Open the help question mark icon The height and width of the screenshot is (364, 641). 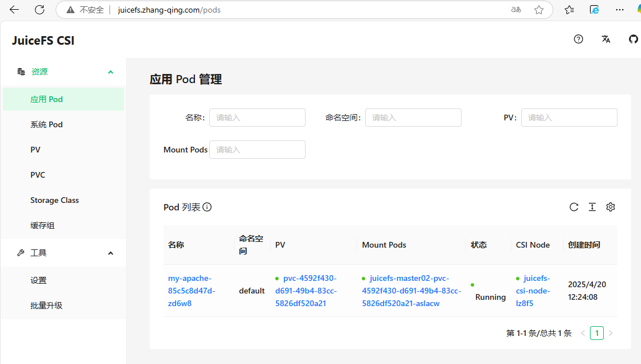pos(579,39)
